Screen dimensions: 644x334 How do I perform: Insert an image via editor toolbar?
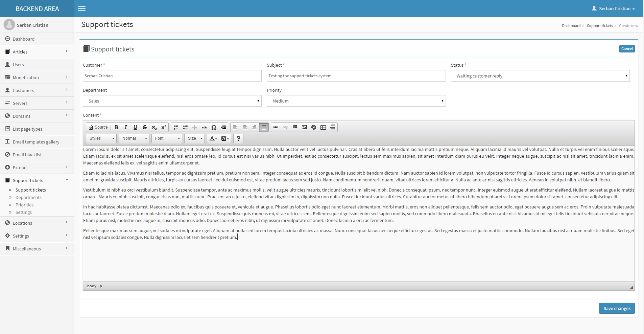304,127
